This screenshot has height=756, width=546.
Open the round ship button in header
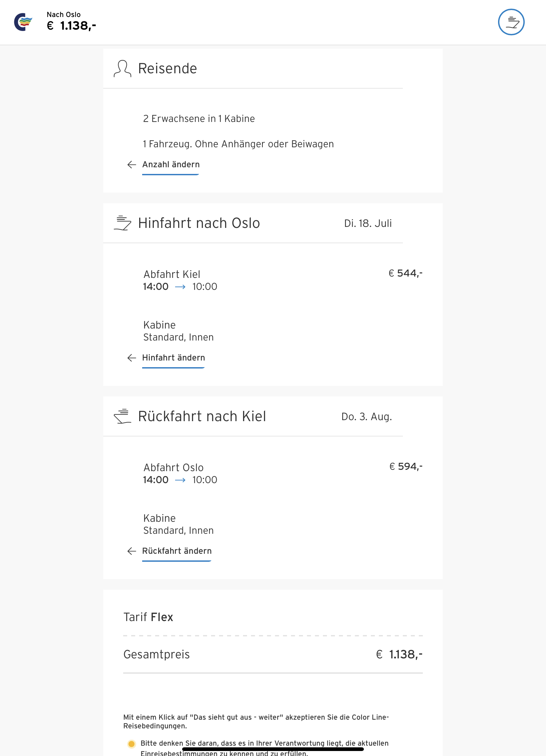point(511,22)
